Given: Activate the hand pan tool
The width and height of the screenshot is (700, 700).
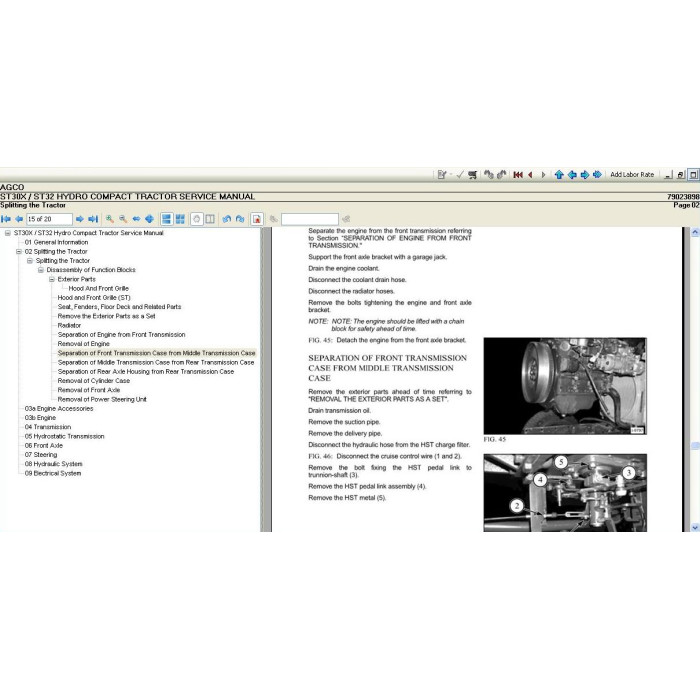Looking at the screenshot, I should [x=196, y=219].
